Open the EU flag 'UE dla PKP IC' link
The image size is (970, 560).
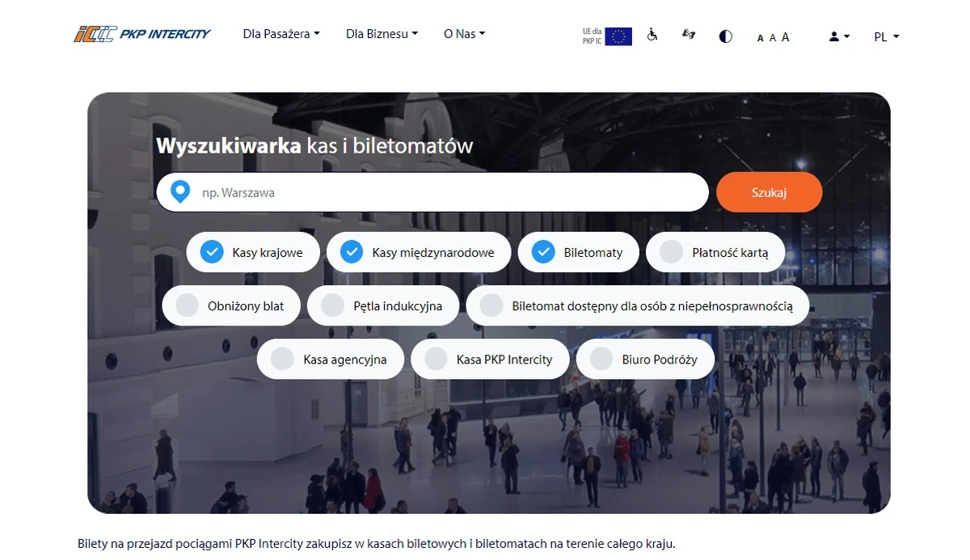coord(608,36)
